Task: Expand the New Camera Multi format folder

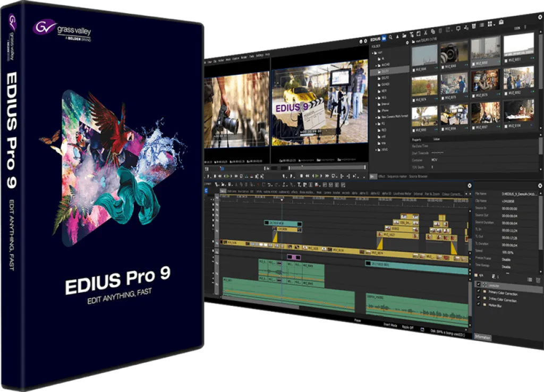Action: [x=376, y=117]
